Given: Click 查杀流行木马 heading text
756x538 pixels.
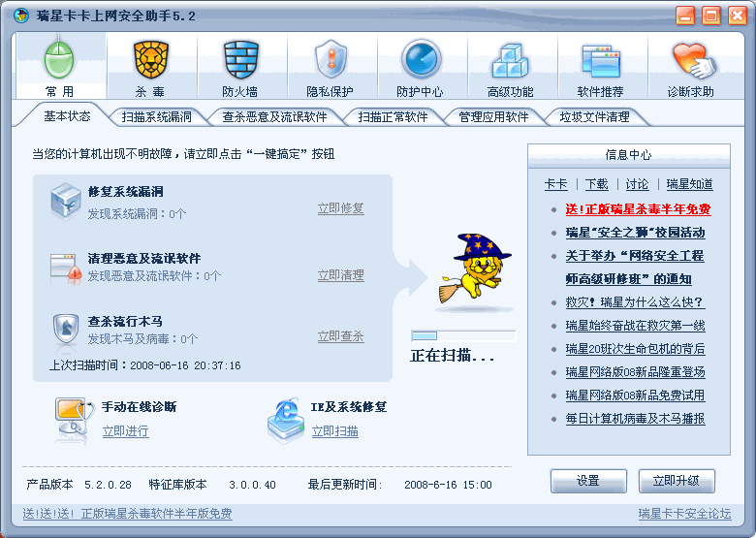Looking at the screenshot, I should pyautogui.click(x=125, y=321).
